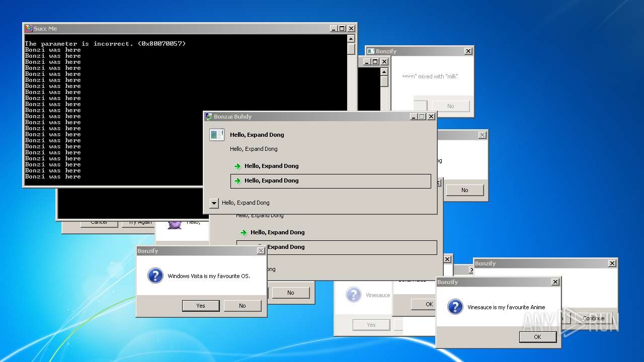The width and height of the screenshot is (644, 362).
Task: Choose the boxed Hello, Expand Dong link in Bonzai Buhdy
Action: [x=331, y=181]
